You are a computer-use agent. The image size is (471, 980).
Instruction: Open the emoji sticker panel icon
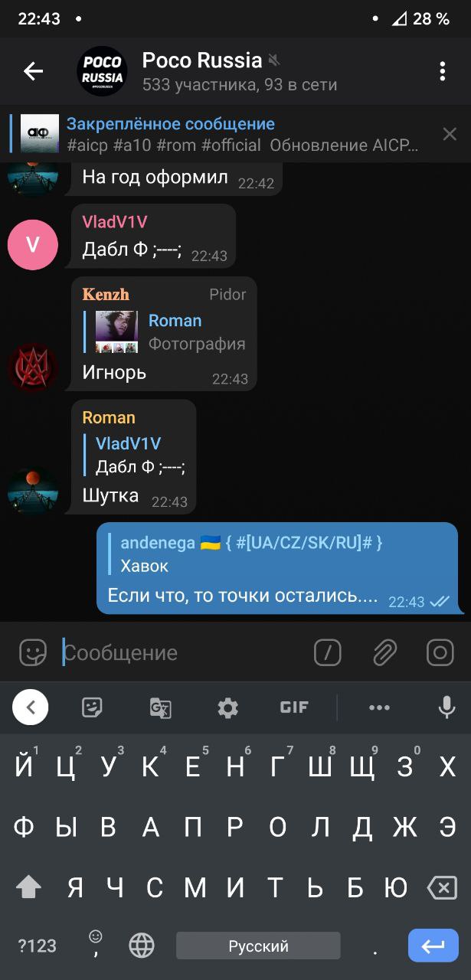pos(33,652)
